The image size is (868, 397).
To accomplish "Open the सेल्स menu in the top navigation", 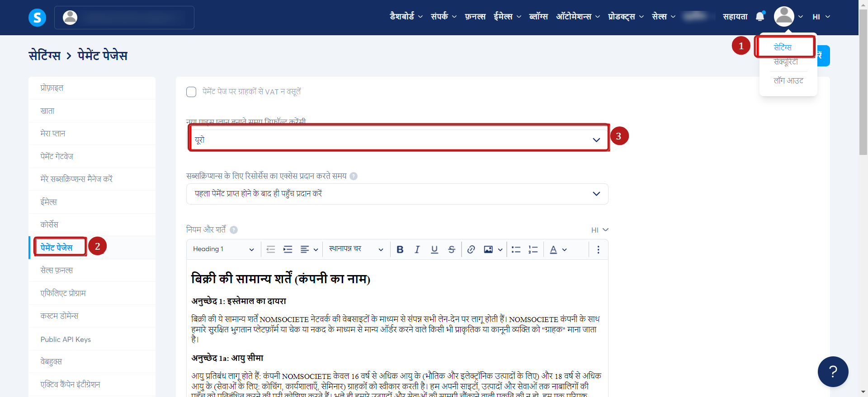I will click(664, 16).
